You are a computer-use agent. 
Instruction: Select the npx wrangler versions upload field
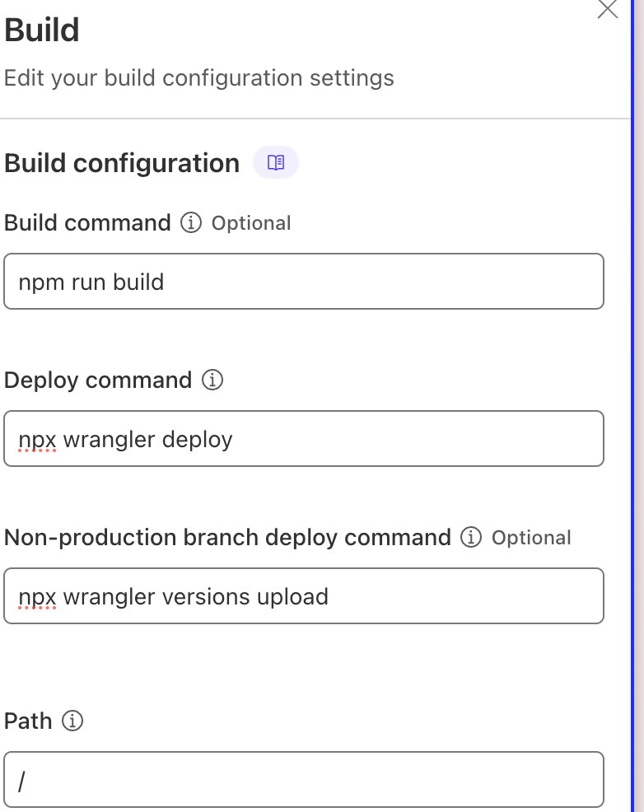tap(304, 595)
